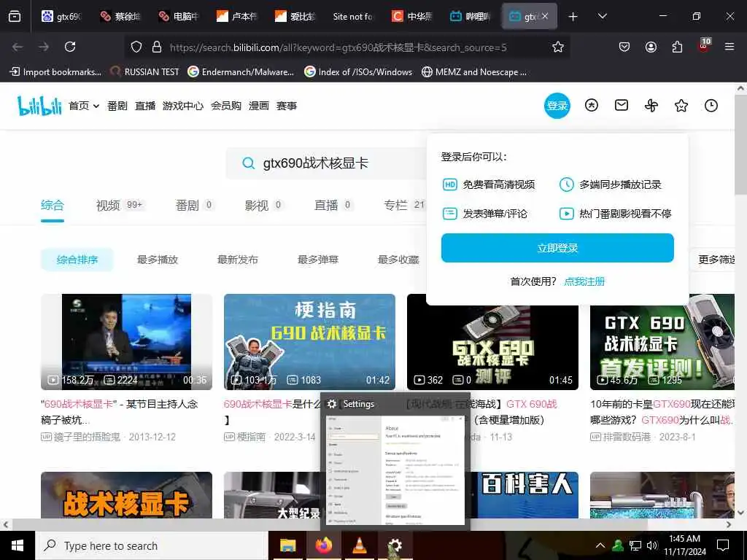Image resolution: width=747 pixels, height=560 pixels.
Task: Open the 会员购 navigation link
Action: pyautogui.click(x=226, y=106)
